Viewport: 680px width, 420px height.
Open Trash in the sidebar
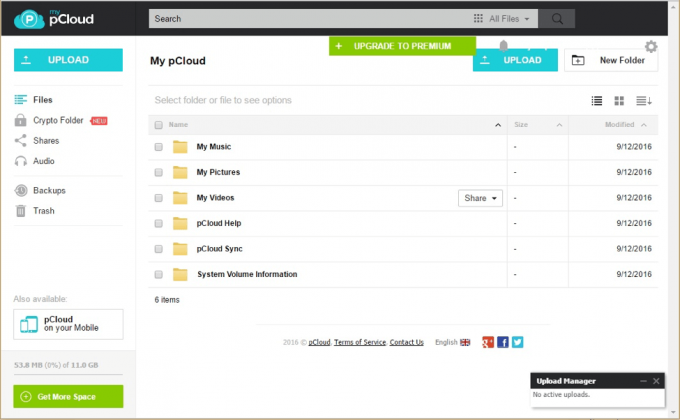tap(35, 211)
